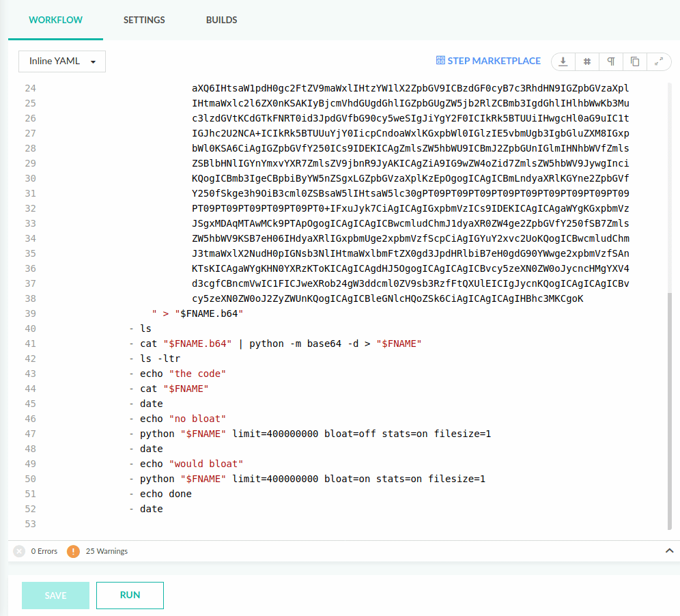The width and height of the screenshot is (680, 616).
Task: Open Step Marketplace link
Action: click(x=494, y=61)
